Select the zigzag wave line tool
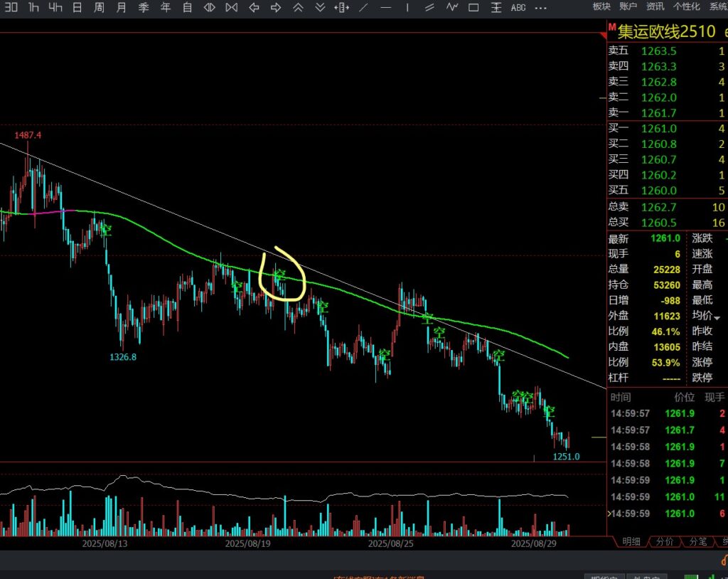 pos(451,7)
